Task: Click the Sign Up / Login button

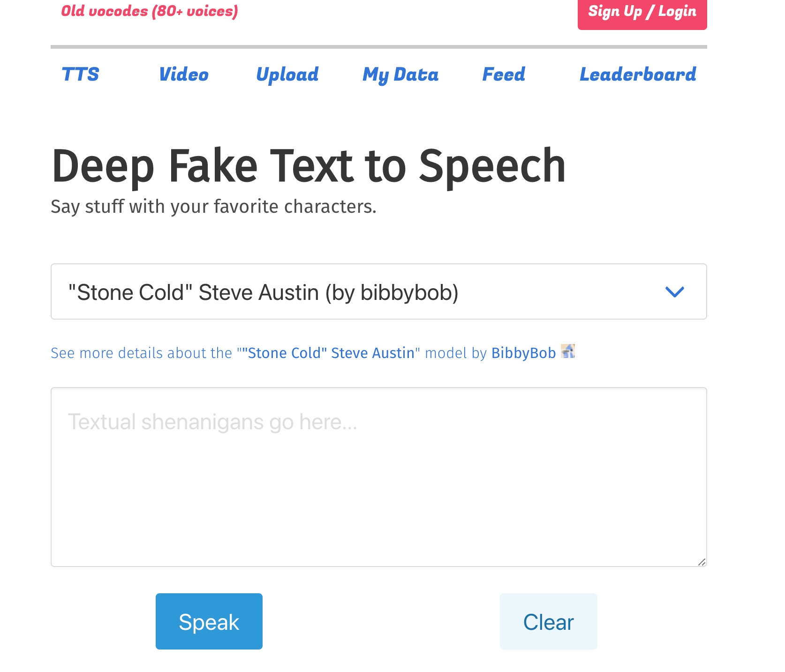Action: pyautogui.click(x=642, y=12)
